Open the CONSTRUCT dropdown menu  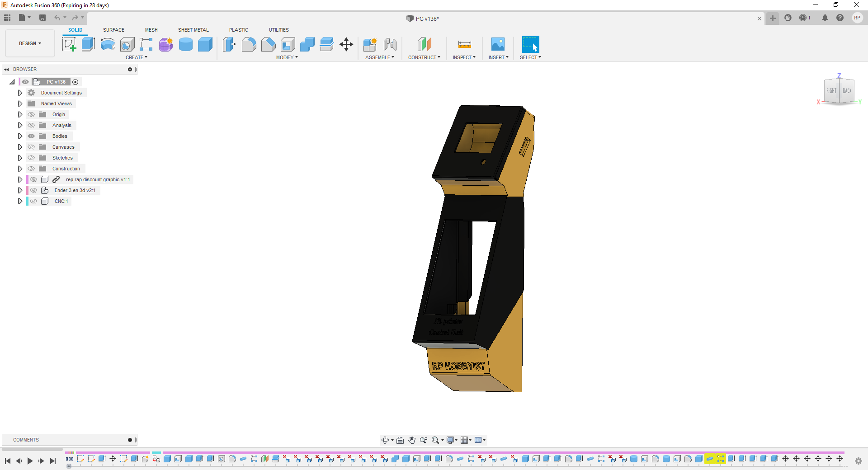(x=424, y=57)
